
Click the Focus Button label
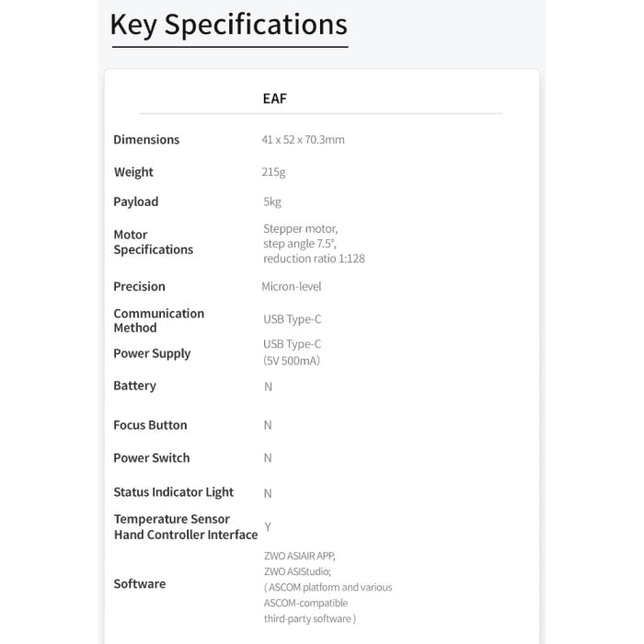(150, 425)
